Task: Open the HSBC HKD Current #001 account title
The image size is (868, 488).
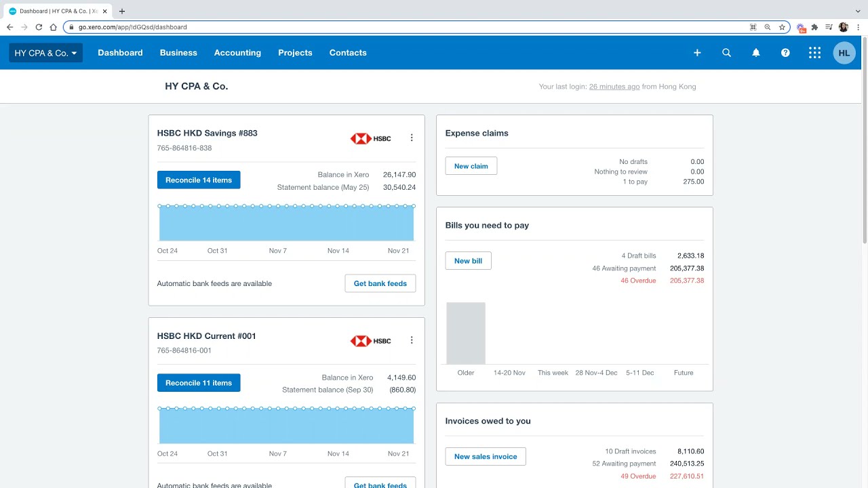Action: tap(207, 336)
